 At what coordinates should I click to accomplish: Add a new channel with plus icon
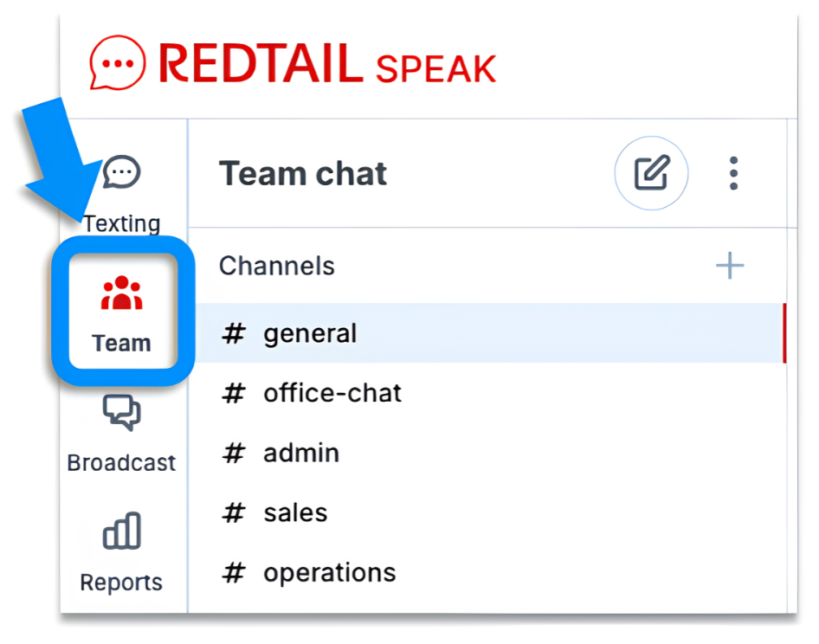point(730,266)
